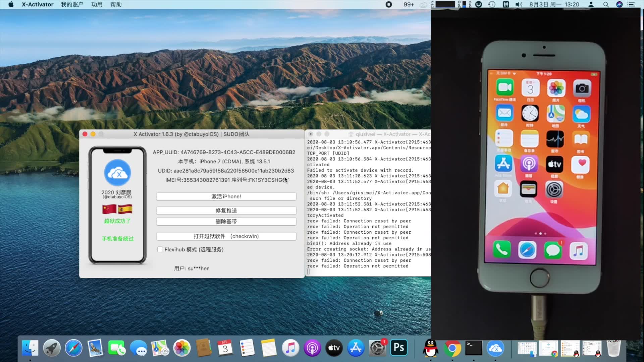Viewport: 644px width, 362px height.
Task: Open FaceTime from the Dock
Action: 117,348
